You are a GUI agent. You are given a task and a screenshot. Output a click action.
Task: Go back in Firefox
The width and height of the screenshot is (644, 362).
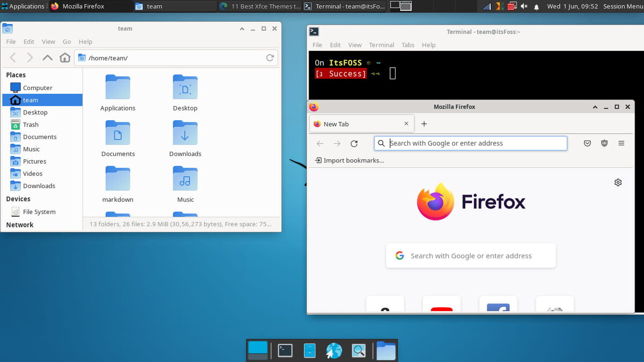pos(320,143)
